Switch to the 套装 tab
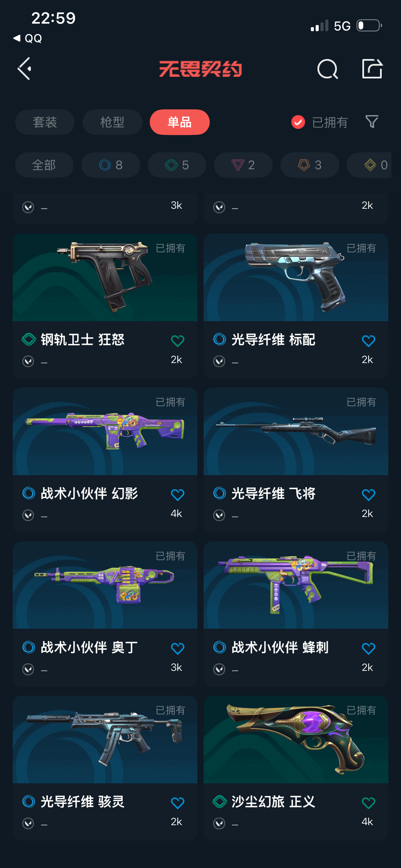401x868 pixels. click(45, 122)
